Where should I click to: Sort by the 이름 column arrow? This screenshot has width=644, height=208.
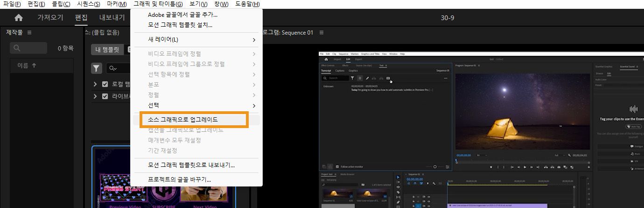point(33,65)
